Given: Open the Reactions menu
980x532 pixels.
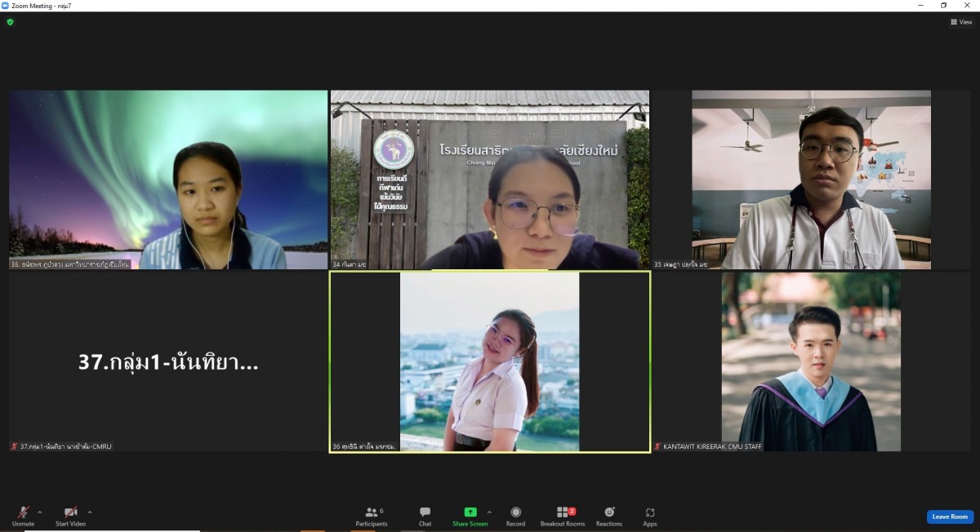Looking at the screenshot, I should (608, 515).
